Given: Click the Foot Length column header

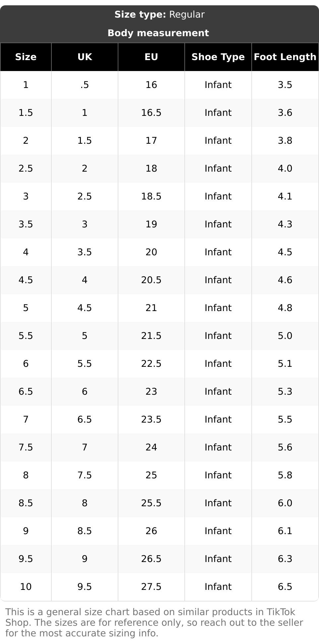Looking at the screenshot, I should tap(285, 57).
